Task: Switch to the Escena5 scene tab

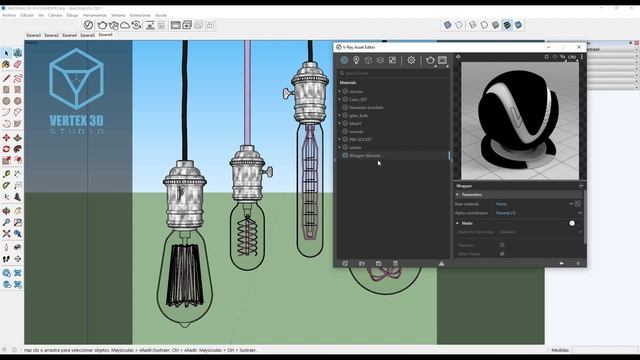Action: pyautogui.click(x=87, y=35)
